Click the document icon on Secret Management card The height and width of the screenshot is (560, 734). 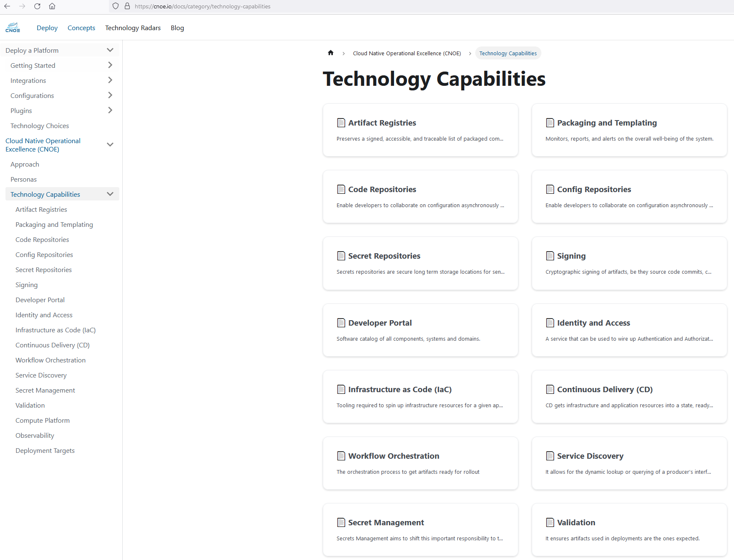click(341, 522)
